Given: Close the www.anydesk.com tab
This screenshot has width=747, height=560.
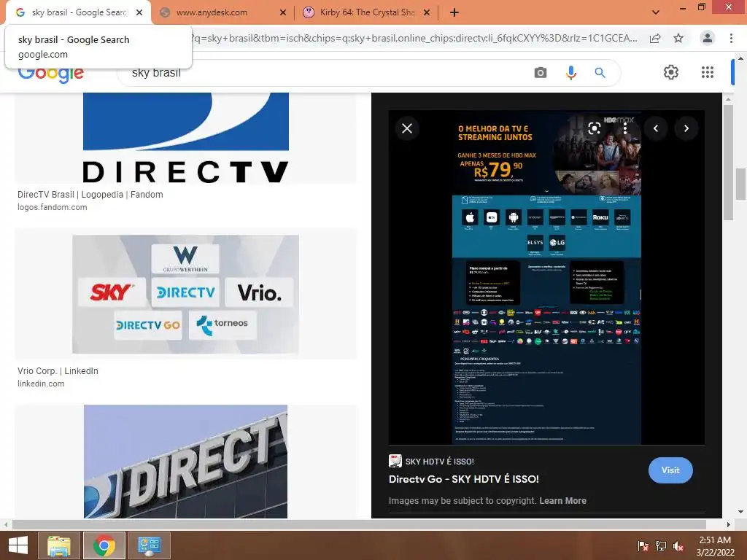Looking at the screenshot, I should (x=283, y=12).
